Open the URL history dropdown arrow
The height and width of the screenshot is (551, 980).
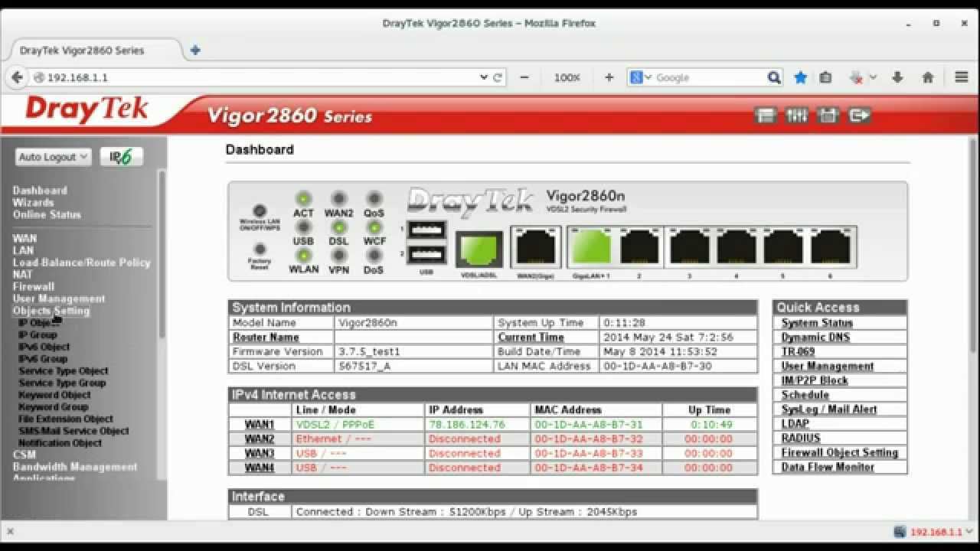pyautogui.click(x=483, y=77)
